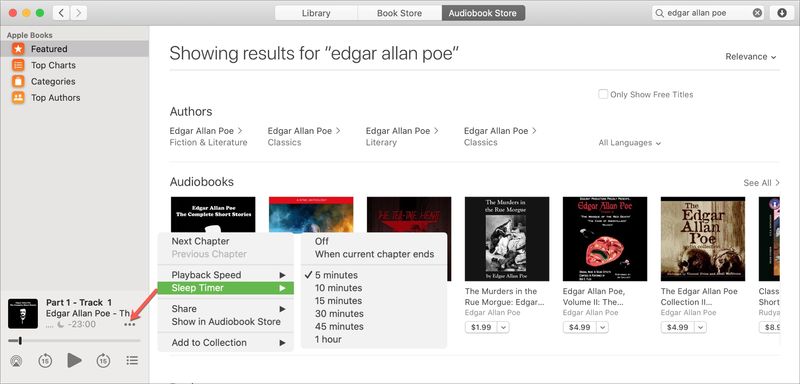This screenshot has height=384, width=800.
Task: Buy The Edgar Allan Poe Collection for $4.99
Action: click(677, 327)
